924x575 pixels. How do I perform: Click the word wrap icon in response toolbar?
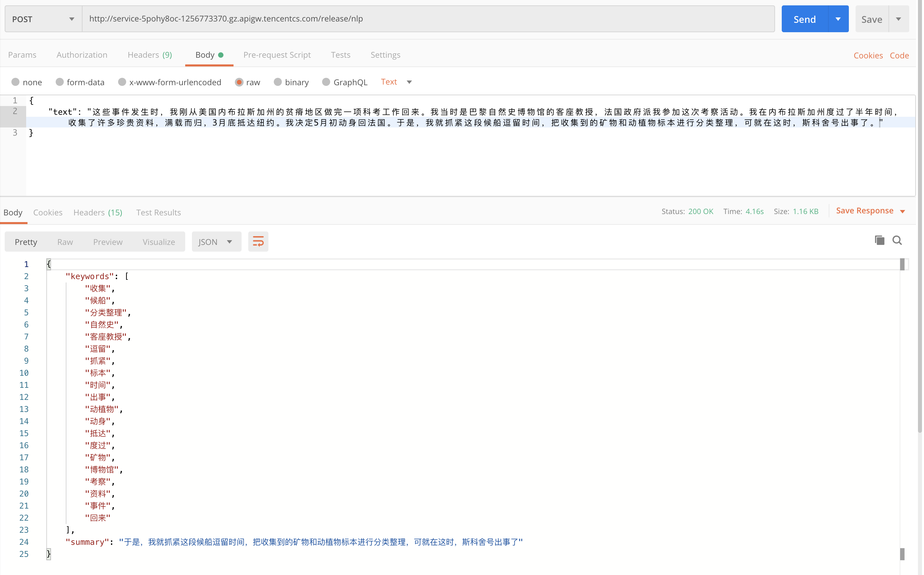pyautogui.click(x=258, y=242)
